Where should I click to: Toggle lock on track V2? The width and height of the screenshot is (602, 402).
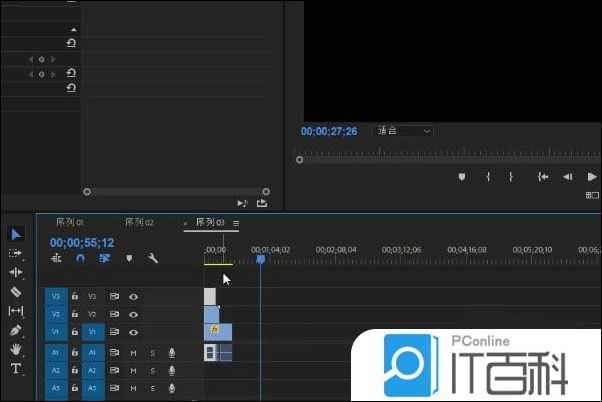[75, 314]
